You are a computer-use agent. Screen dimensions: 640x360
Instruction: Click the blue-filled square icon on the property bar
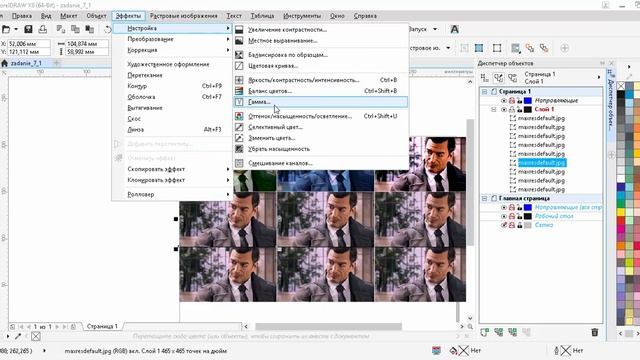tap(479, 48)
